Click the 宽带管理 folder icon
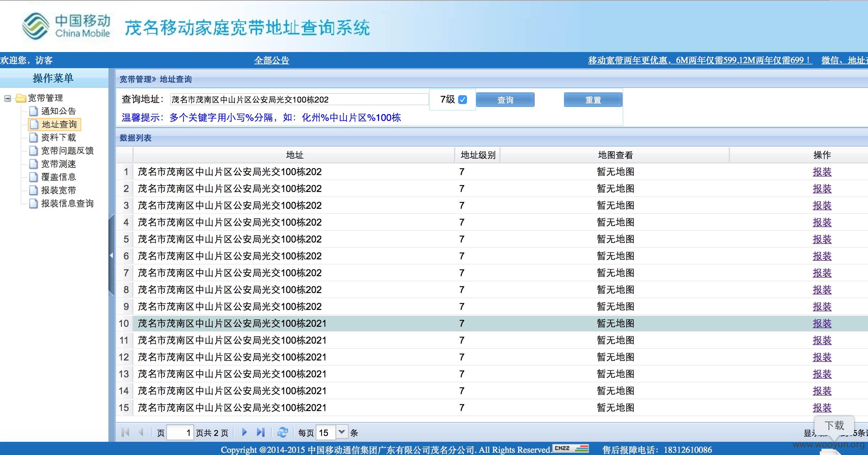868x455 pixels. [21, 98]
